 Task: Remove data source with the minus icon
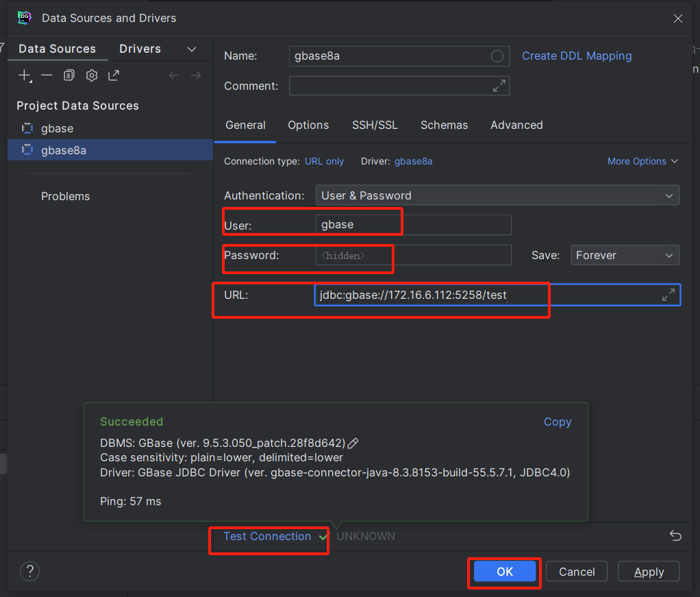tap(47, 75)
